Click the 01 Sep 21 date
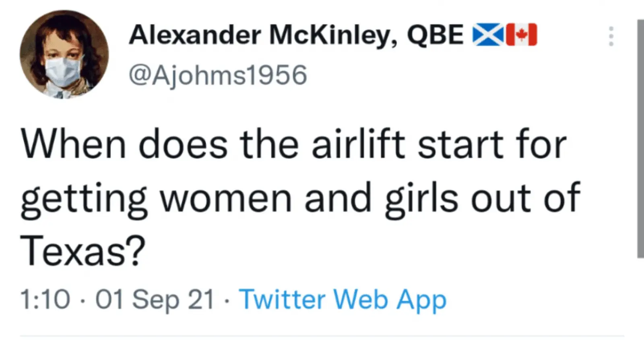 (155, 300)
